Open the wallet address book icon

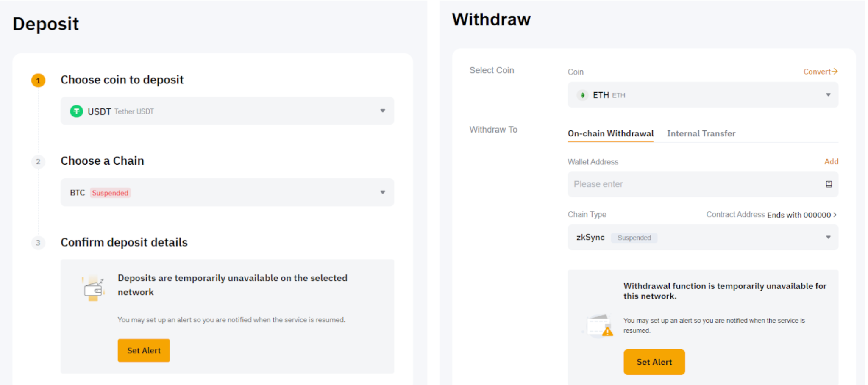(829, 184)
